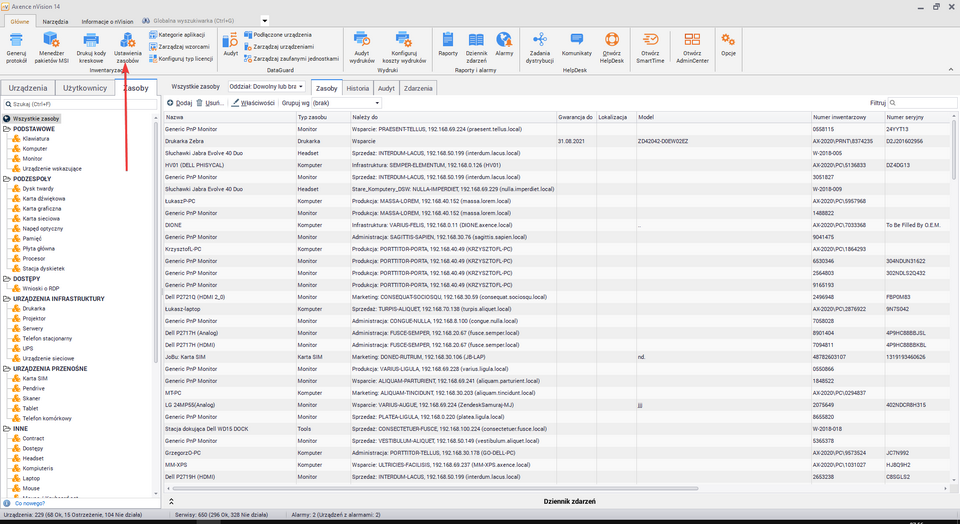Select Karta sieciowa in resource tree

[42, 218]
